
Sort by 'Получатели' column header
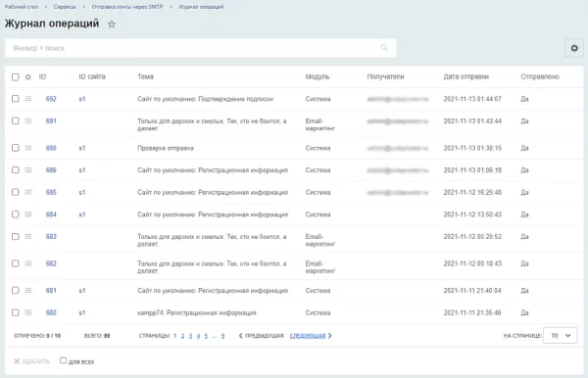click(385, 76)
